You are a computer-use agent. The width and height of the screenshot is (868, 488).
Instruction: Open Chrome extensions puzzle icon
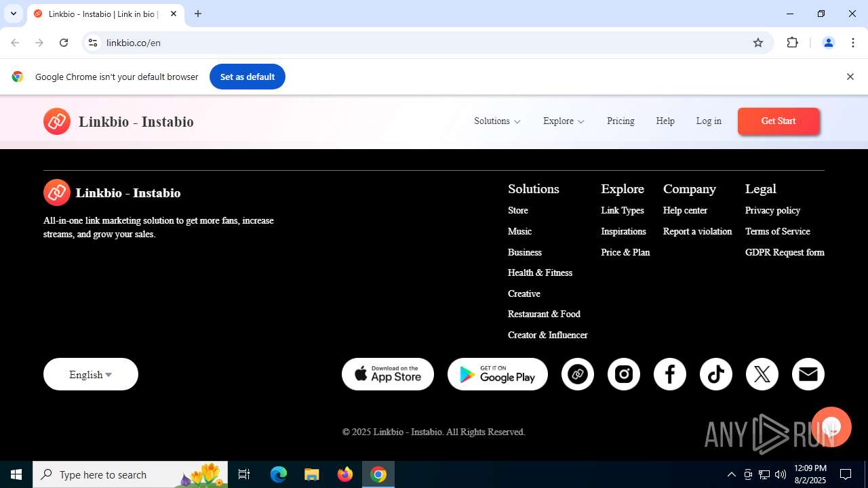(x=792, y=43)
